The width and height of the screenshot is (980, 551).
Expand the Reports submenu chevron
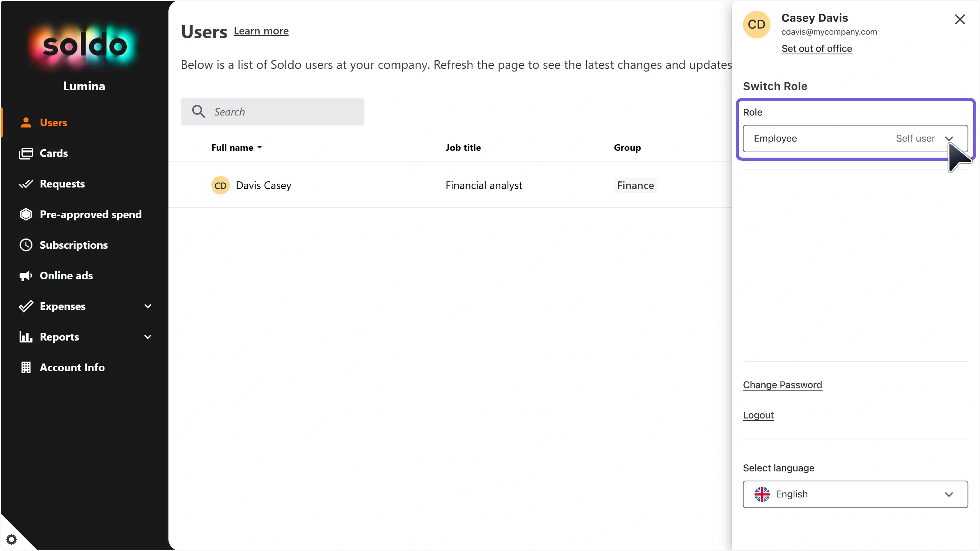tap(148, 337)
